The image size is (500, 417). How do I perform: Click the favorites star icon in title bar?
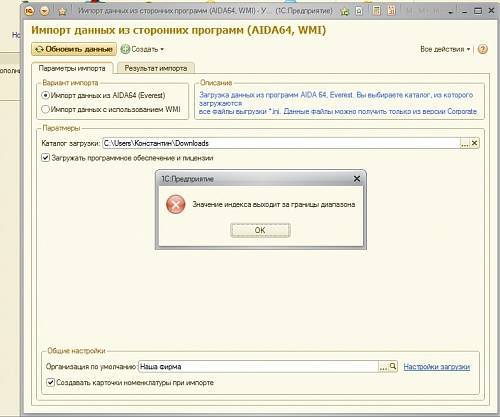point(62,11)
